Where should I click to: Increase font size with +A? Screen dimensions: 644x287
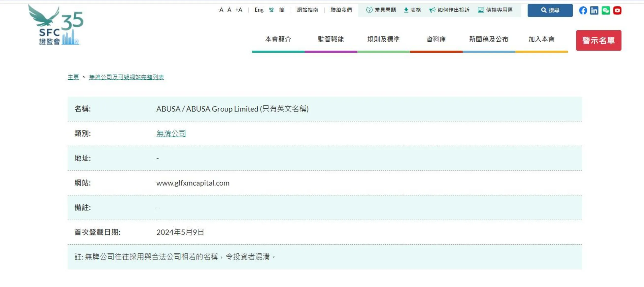tap(239, 10)
